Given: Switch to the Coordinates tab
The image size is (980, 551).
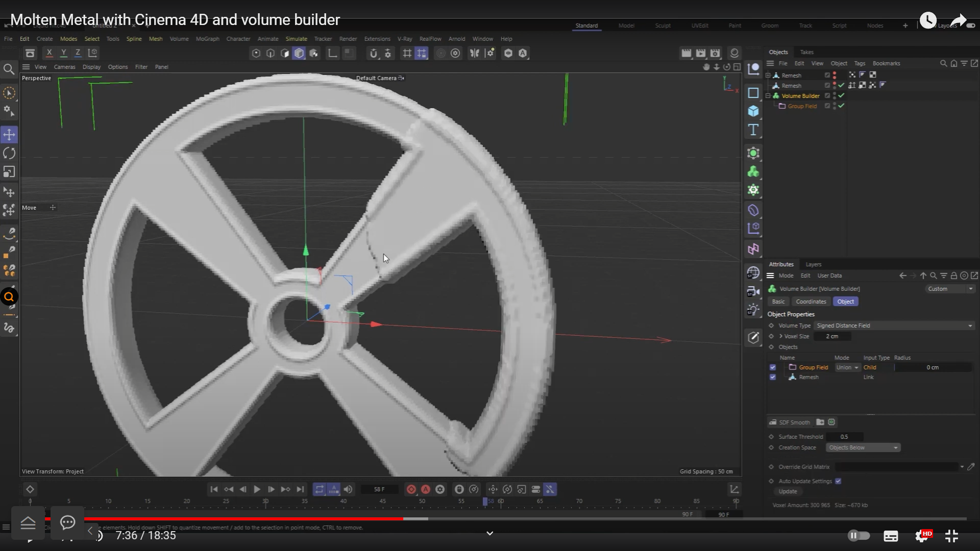Looking at the screenshot, I should tap(811, 302).
